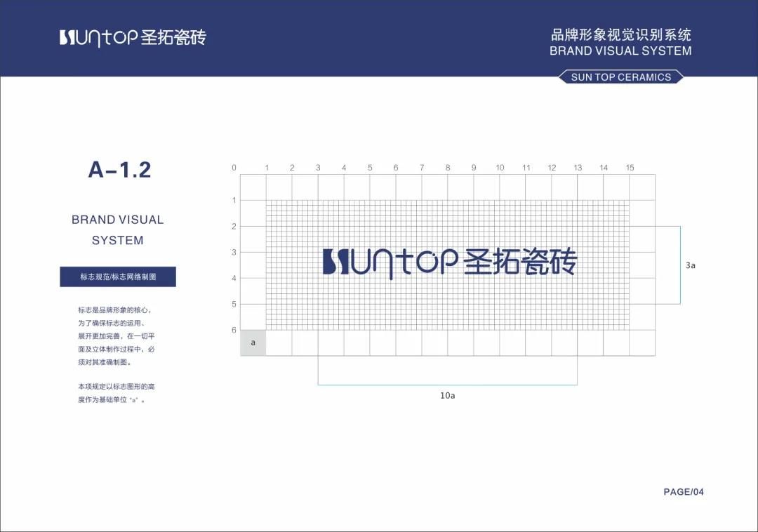
Task: Click the PAGE/04 page number
Action: click(684, 492)
